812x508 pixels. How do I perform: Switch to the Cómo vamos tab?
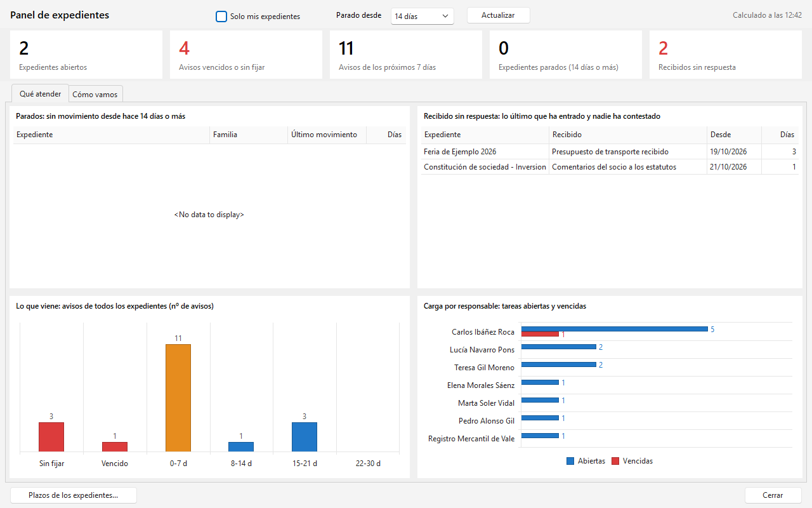point(95,94)
